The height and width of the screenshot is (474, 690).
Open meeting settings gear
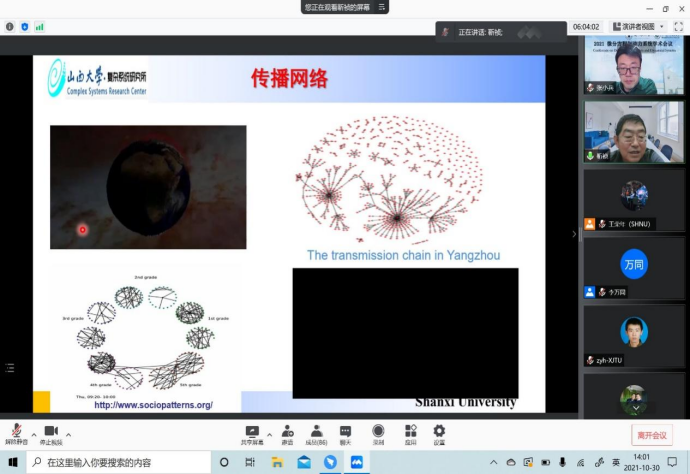(439, 432)
